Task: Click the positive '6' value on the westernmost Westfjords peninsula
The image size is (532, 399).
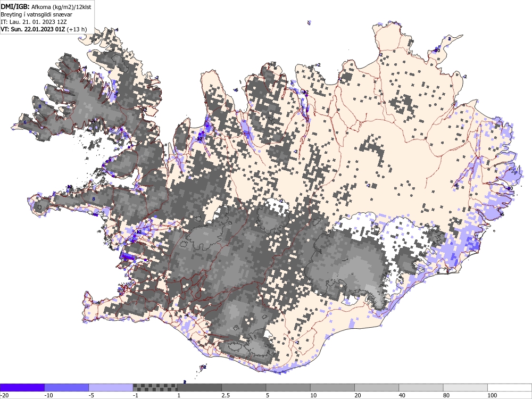Action: (25, 122)
